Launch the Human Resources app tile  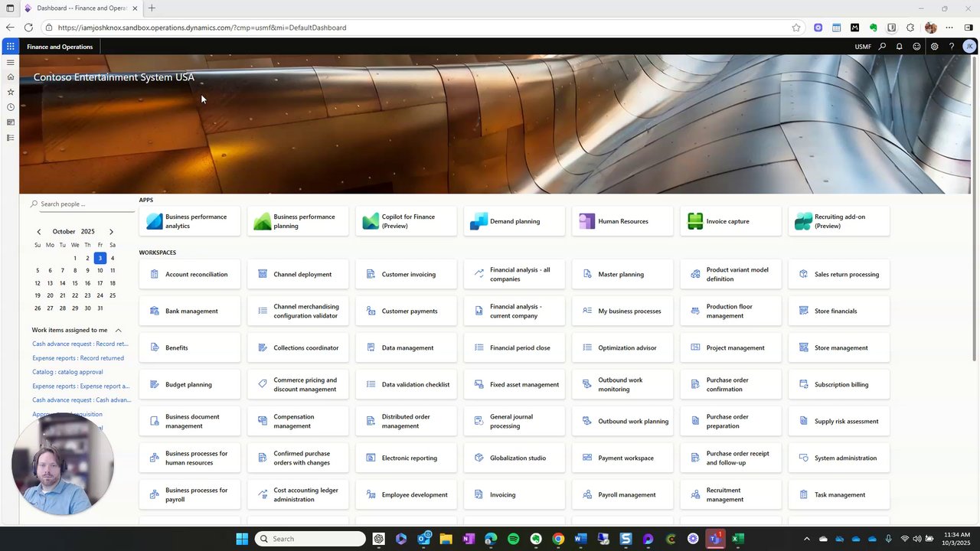pos(622,221)
